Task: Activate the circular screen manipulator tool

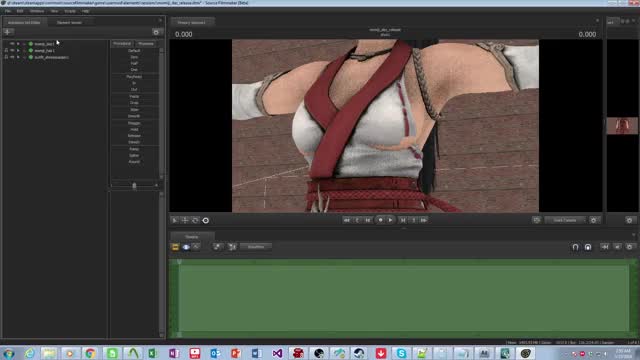Action: [x=206, y=220]
